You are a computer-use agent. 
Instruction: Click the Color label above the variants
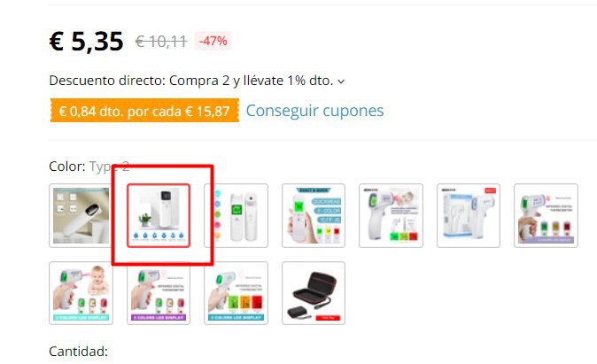pos(67,167)
